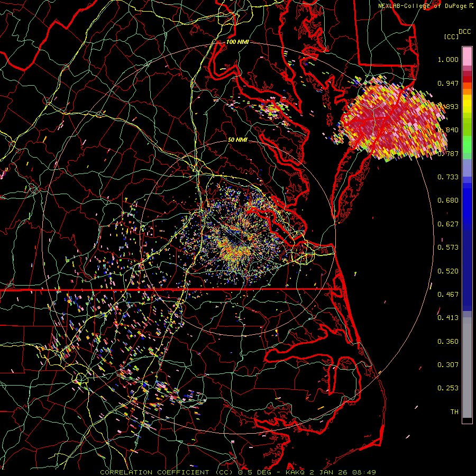
Task: Click the 0.467 color scale label
Action: 448,295
